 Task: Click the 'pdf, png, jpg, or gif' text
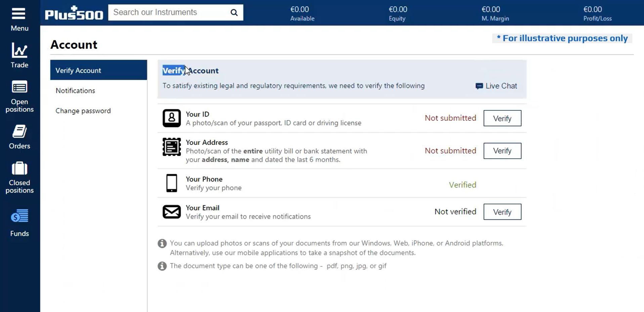[x=356, y=266]
